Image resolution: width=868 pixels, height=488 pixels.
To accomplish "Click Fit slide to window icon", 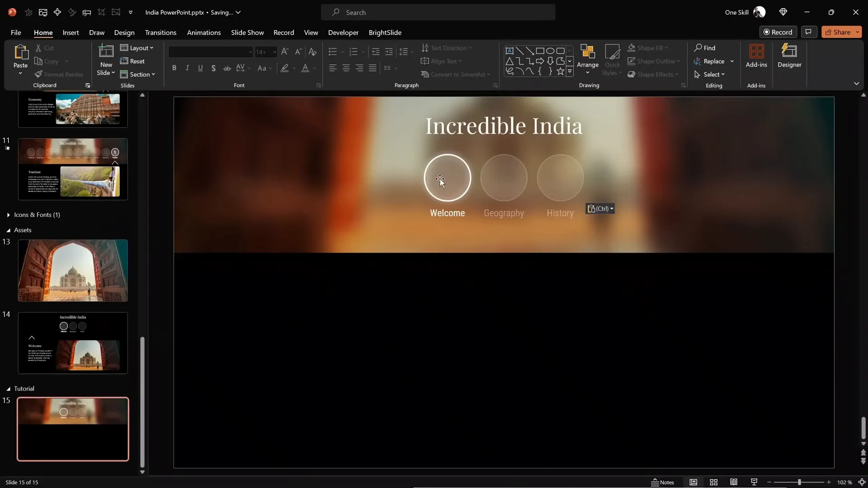I will pos(862,482).
